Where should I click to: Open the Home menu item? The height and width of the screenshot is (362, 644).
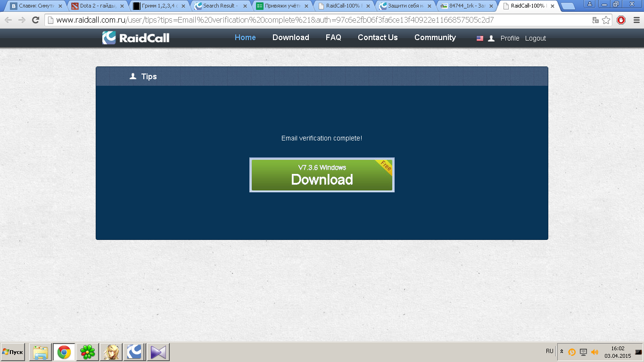tap(245, 38)
